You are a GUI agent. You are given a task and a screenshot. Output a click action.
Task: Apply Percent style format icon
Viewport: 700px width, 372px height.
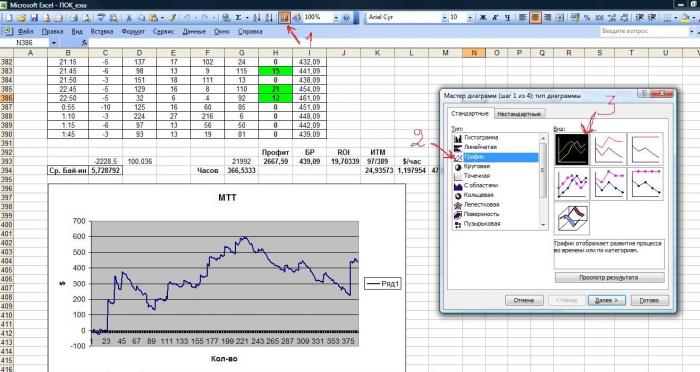point(588,18)
